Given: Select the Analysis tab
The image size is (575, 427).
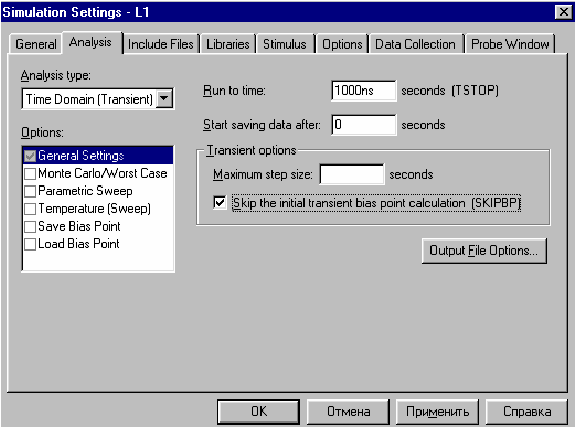Looking at the screenshot, I should (x=91, y=43).
